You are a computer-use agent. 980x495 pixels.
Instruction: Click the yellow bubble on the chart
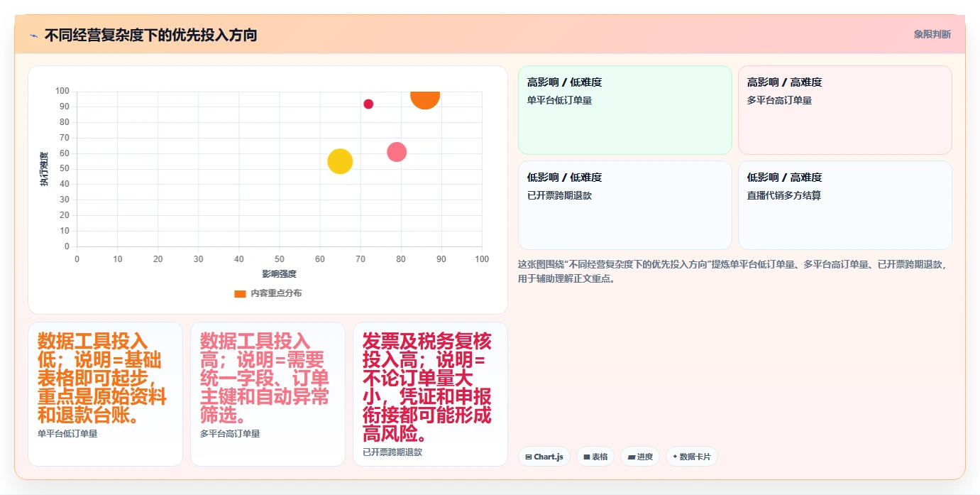(x=340, y=161)
